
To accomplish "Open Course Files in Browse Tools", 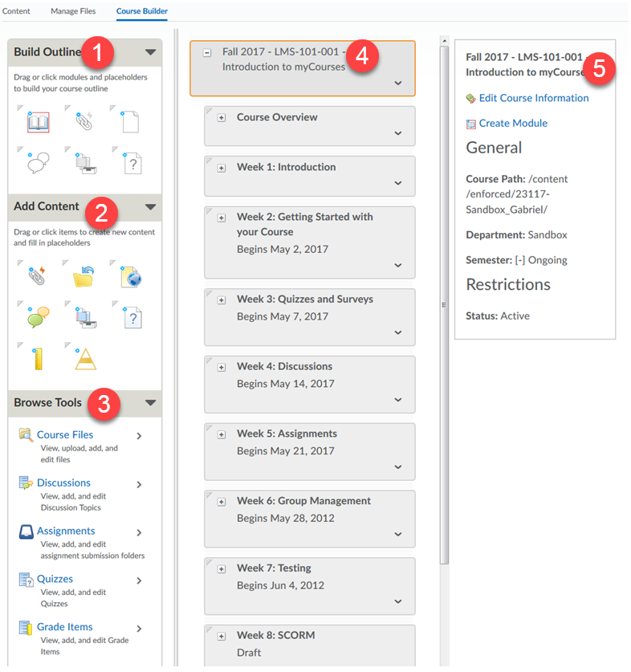I will 64,434.
